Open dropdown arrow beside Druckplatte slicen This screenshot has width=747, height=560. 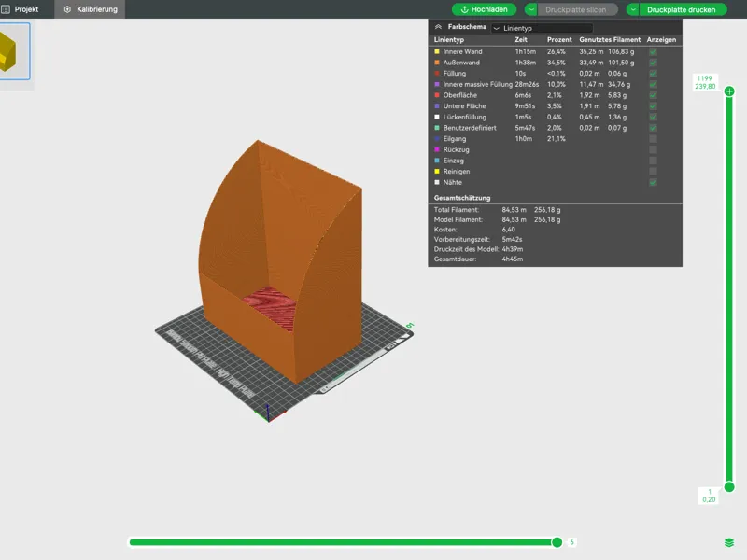531,9
